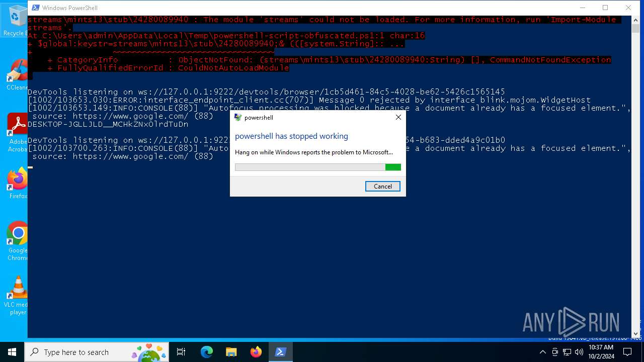Open the notification center icon
This screenshot has height=362, width=644.
(x=628, y=352)
